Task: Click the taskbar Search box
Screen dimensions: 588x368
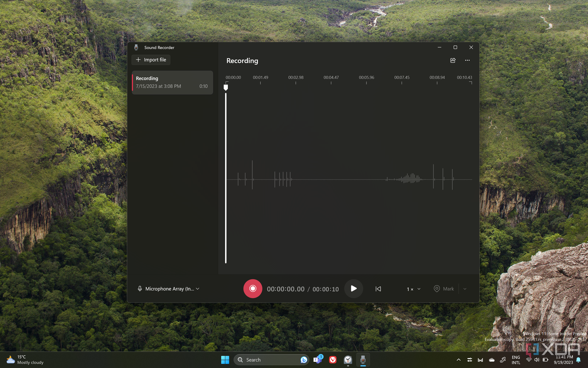Action: coord(271,360)
